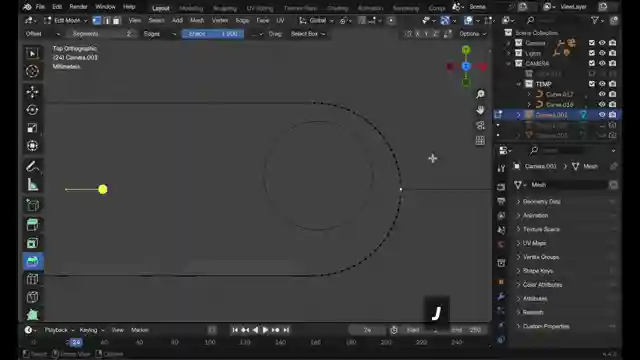Enable face select mode
Screen dimensions: 640x360
click(116, 20)
